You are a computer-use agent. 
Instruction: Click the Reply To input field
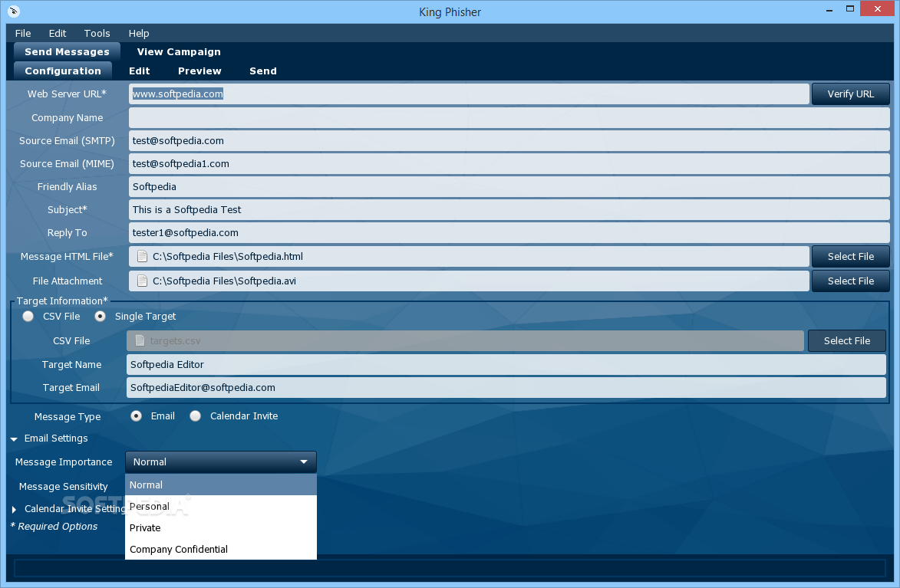coord(509,232)
